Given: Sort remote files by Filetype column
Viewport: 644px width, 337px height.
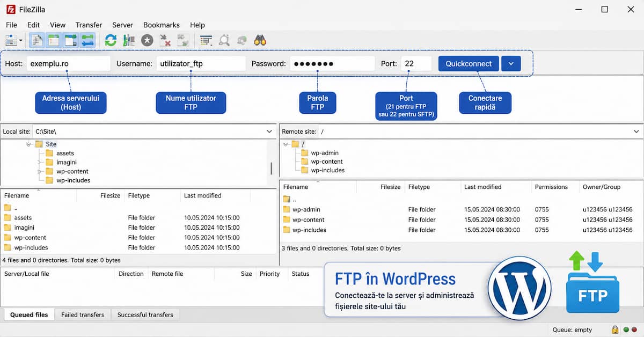Looking at the screenshot, I should pyautogui.click(x=419, y=187).
